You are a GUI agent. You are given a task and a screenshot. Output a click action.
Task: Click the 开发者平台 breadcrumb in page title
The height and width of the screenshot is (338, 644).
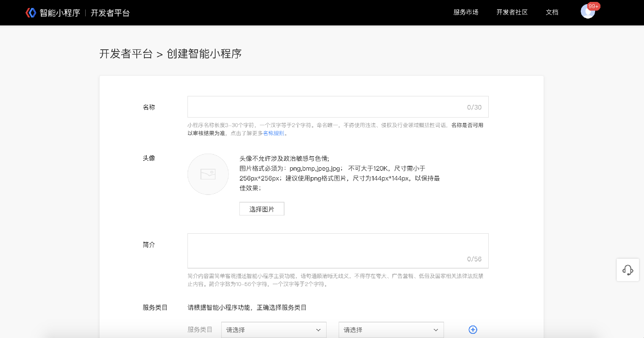(x=126, y=54)
